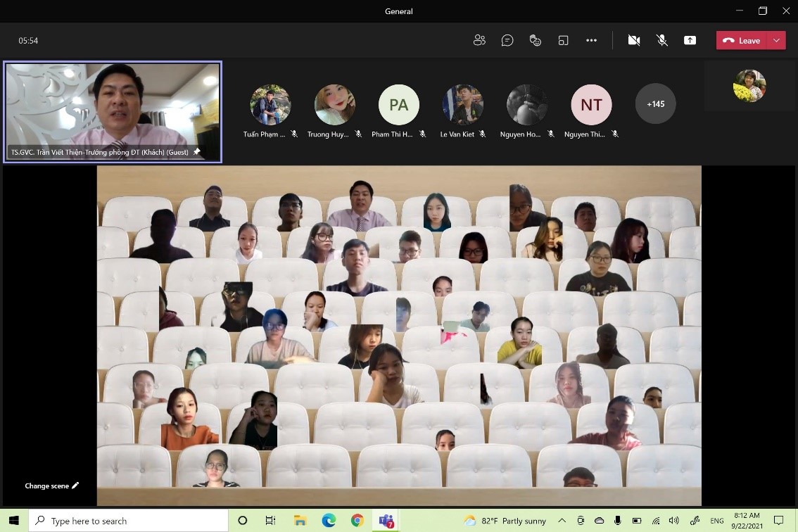Launch Google Chrome from the taskbar
The image size is (798, 532).
357,521
